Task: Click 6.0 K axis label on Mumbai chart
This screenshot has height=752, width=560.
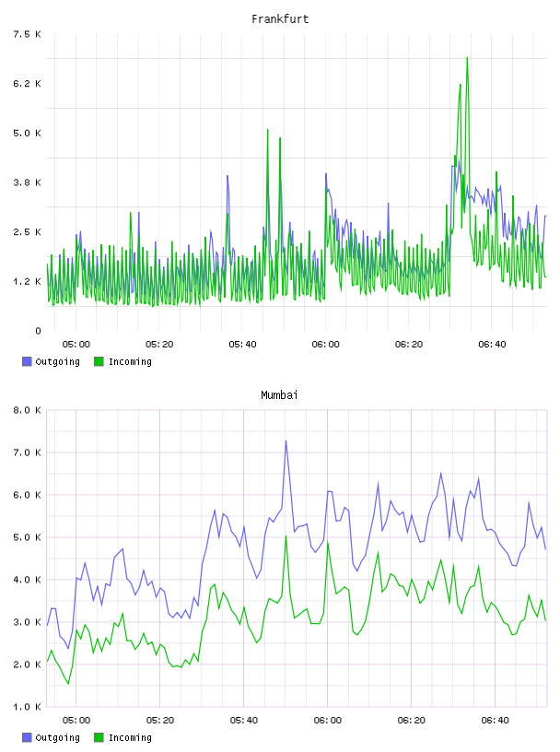Action: (x=27, y=495)
